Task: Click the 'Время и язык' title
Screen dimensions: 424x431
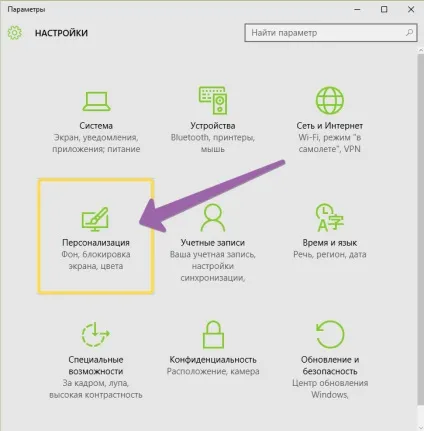Action: point(330,243)
